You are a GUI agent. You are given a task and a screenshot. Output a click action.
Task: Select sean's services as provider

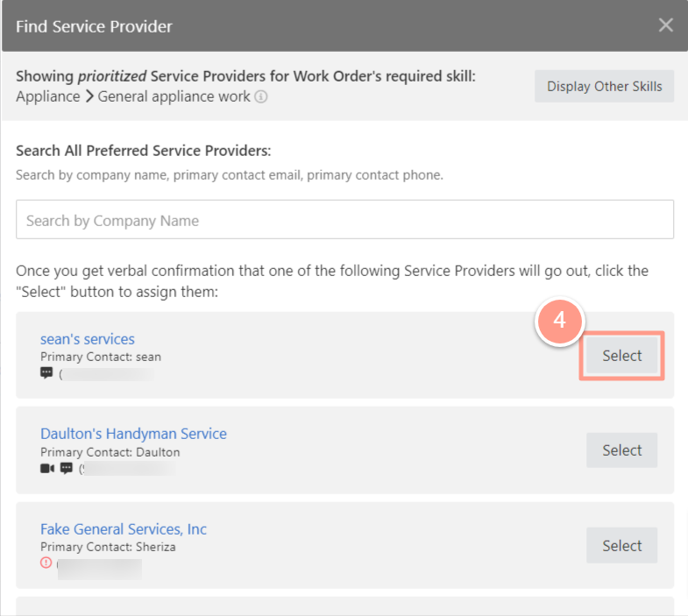(x=621, y=356)
